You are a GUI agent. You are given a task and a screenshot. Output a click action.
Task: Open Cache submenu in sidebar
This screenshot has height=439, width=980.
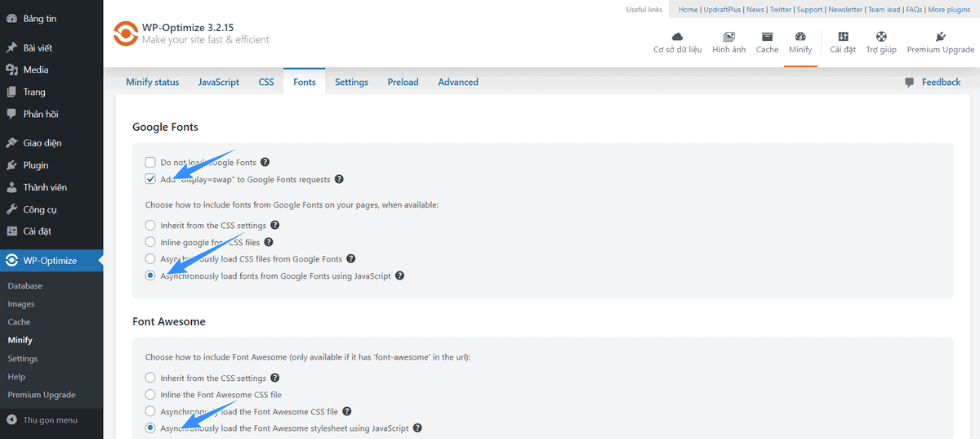pos(19,322)
